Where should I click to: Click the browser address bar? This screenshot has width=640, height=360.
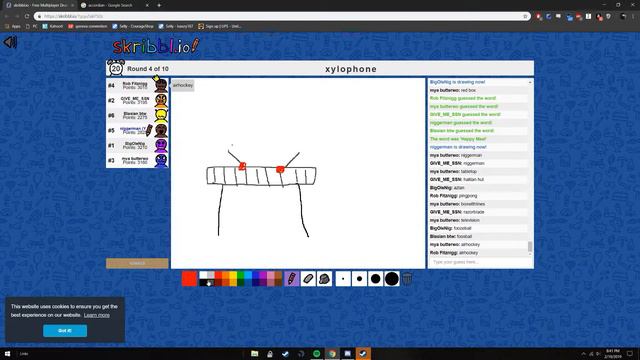(282, 16)
